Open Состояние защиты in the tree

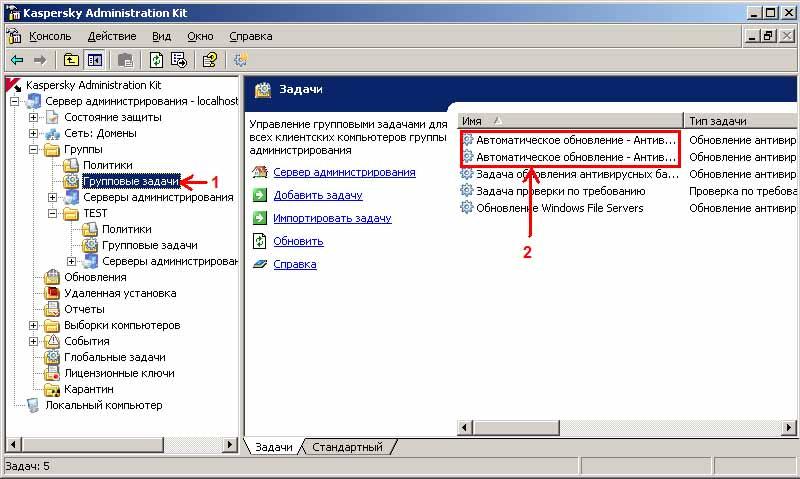coord(113,117)
